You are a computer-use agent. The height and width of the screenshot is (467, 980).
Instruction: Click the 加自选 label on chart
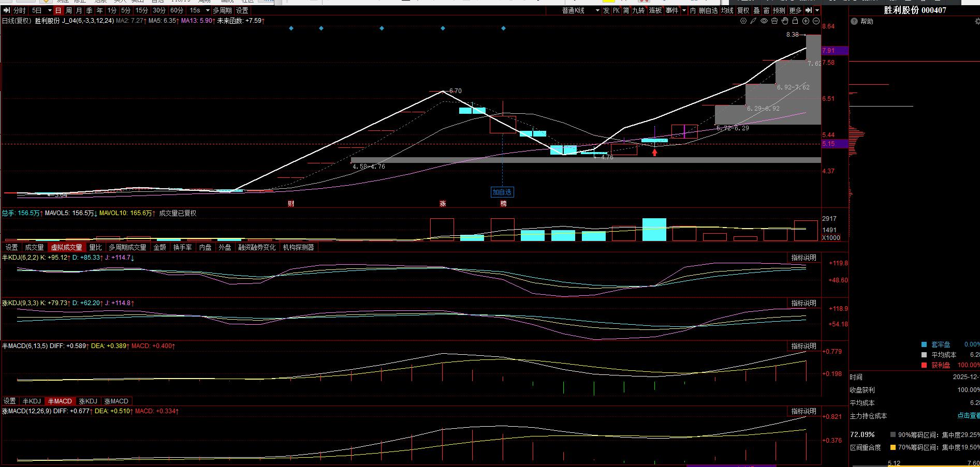(502, 192)
